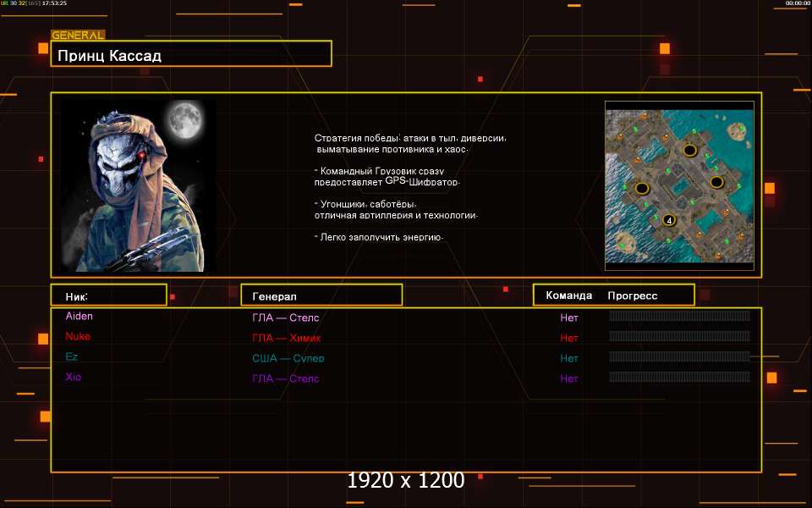
Task: Click Ez's general 'США — Супер'
Action: (x=288, y=358)
